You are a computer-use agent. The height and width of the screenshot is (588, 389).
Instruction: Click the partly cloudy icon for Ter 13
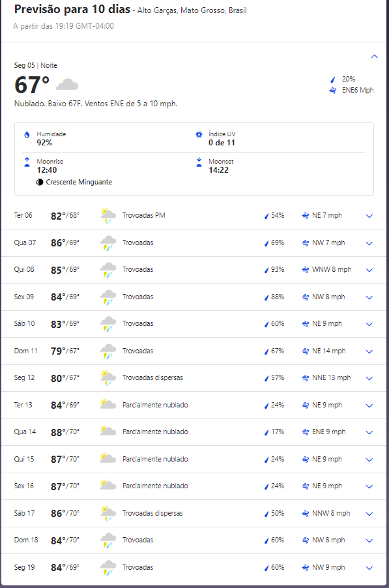click(x=108, y=404)
